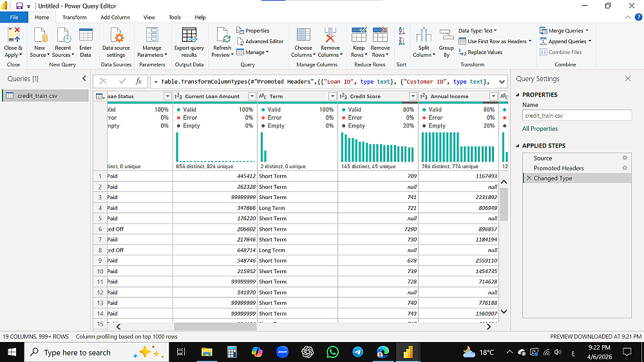Select the Promoted Headers step
644x362 pixels.
click(558, 168)
